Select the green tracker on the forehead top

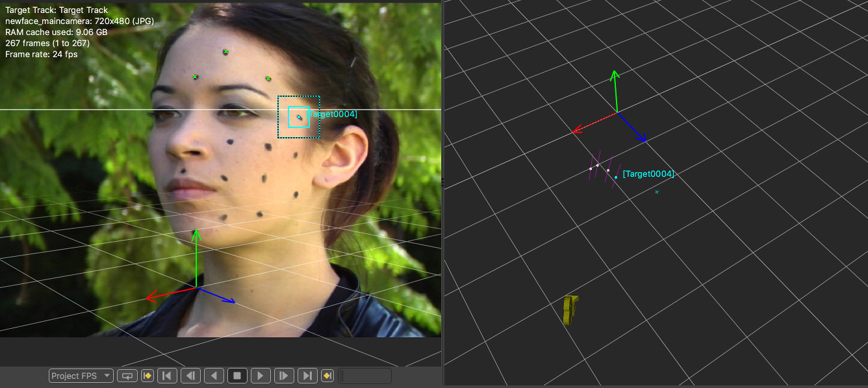coord(225,51)
